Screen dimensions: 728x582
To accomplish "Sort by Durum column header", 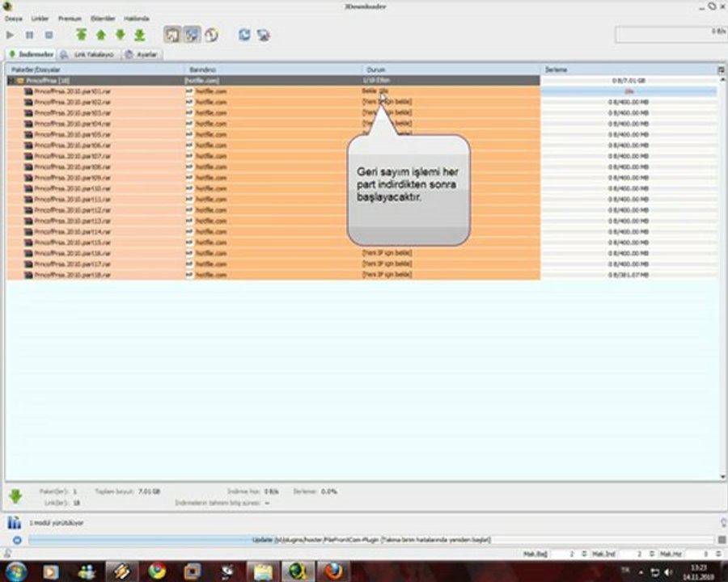I will [x=451, y=70].
